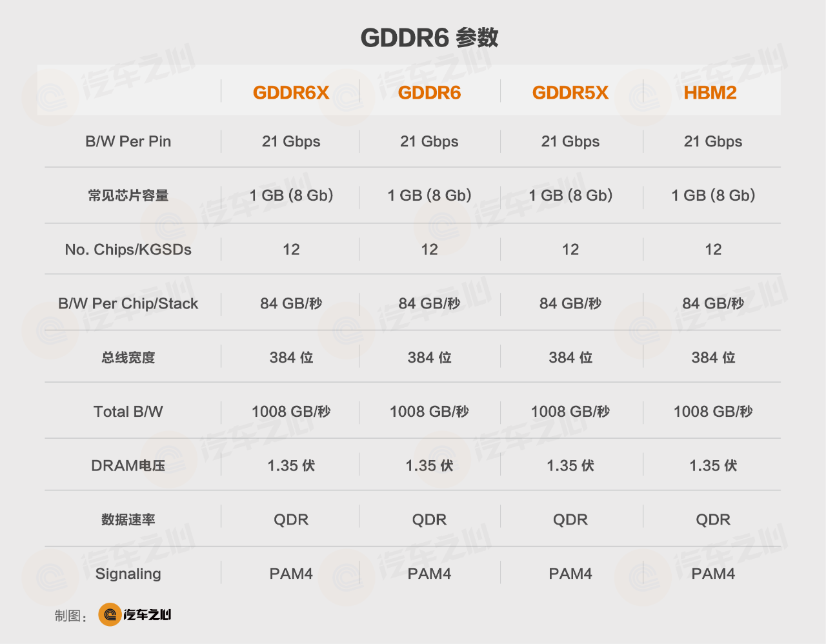Click "1.35 伏" under GDDR6X

point(291,465)
